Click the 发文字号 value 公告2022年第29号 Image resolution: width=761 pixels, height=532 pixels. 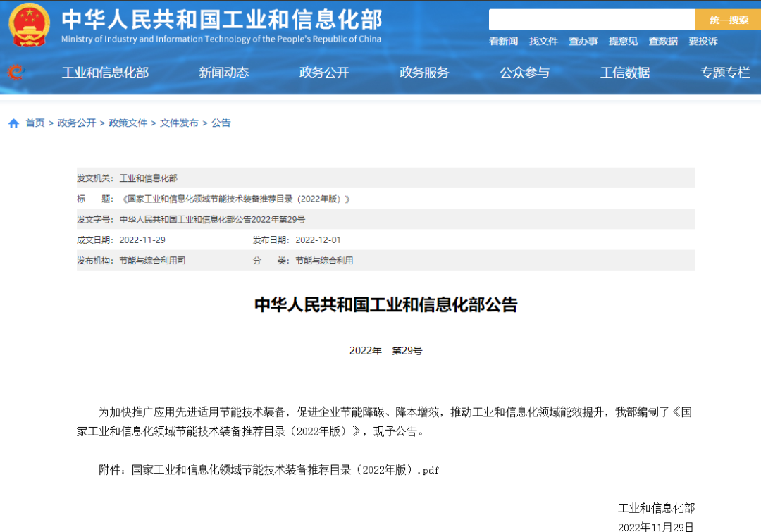pos(213,219)
